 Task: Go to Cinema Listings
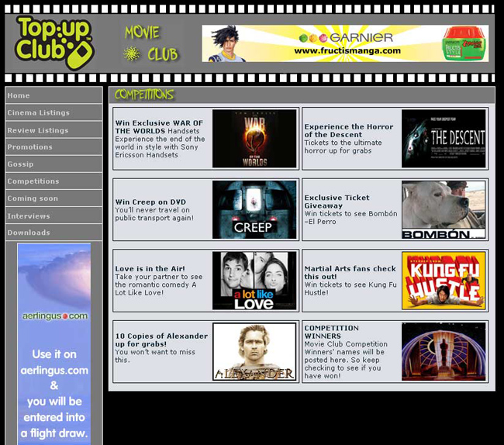tap(54, 112)
